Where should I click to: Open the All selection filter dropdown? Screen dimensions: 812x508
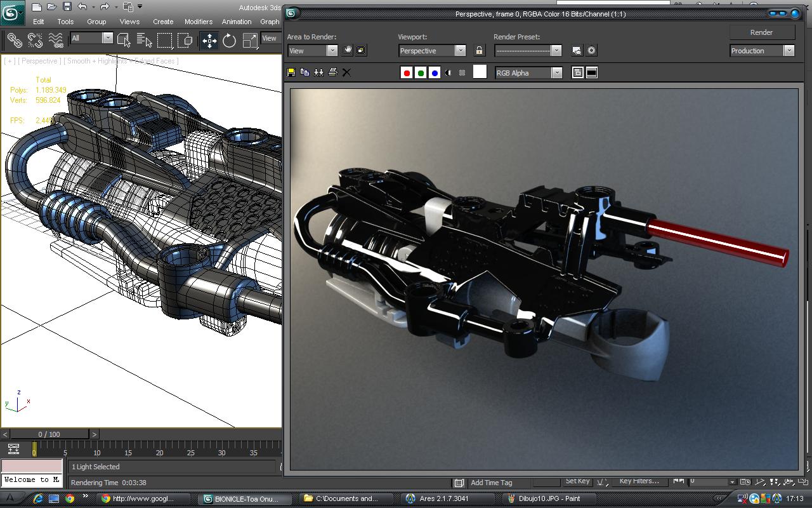(x=91, y=38)
